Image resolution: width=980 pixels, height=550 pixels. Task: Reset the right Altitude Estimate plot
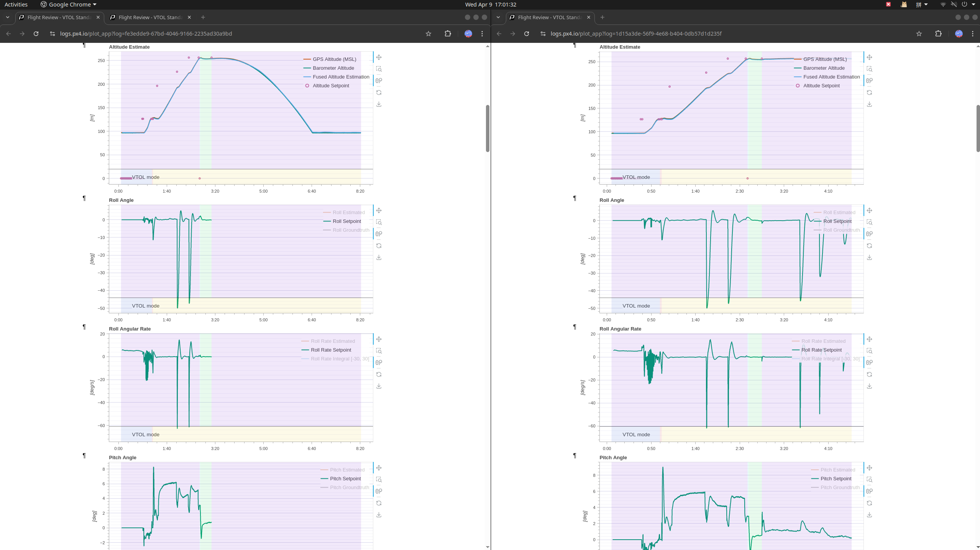(869, 92)
